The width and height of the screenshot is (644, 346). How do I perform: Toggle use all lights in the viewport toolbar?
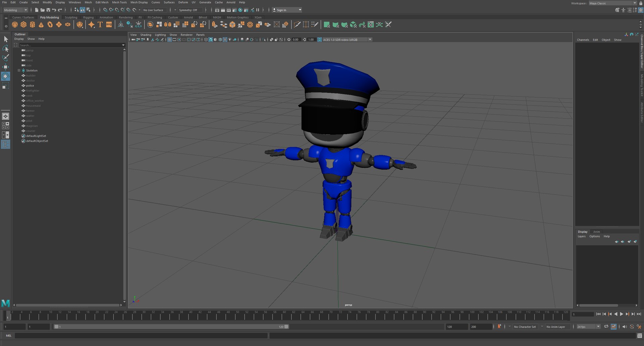tap(230, 40)
